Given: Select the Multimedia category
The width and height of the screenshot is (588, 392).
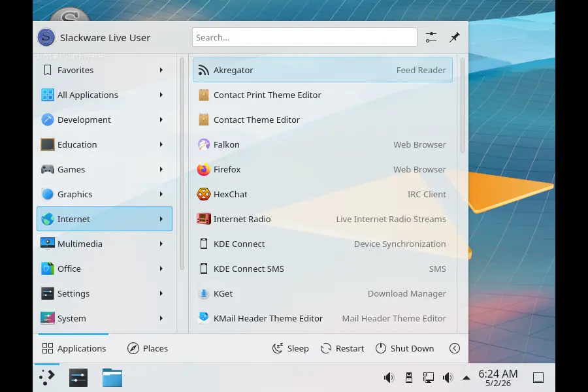Looking at the screenshot, I should click(105, 244).
